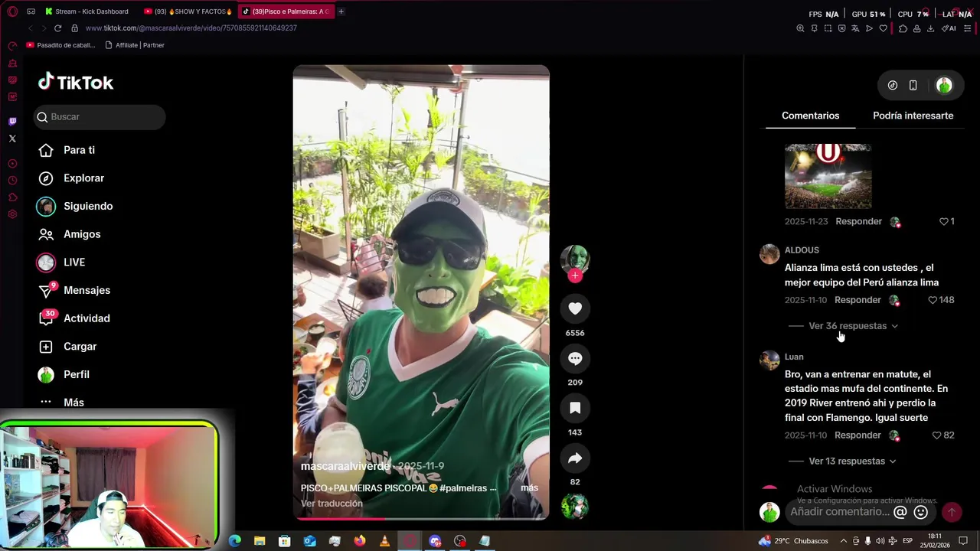Reload the page
980x551 pixels.
57,28
